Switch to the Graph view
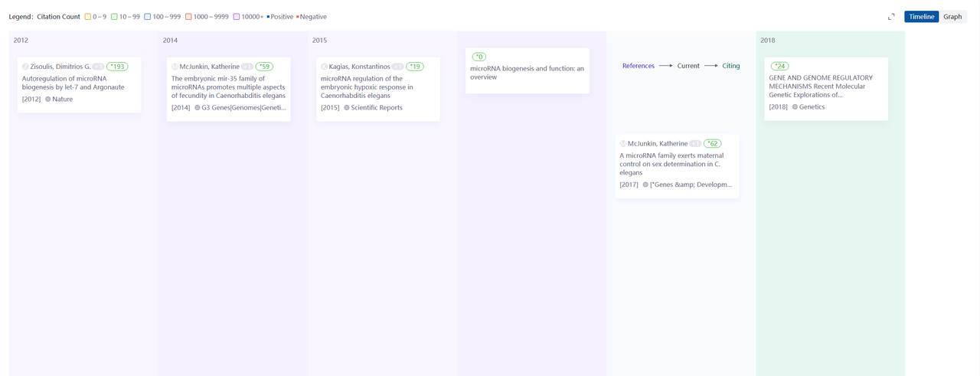Viewport: 980px width, 376px height. click(x=952, y=17)
